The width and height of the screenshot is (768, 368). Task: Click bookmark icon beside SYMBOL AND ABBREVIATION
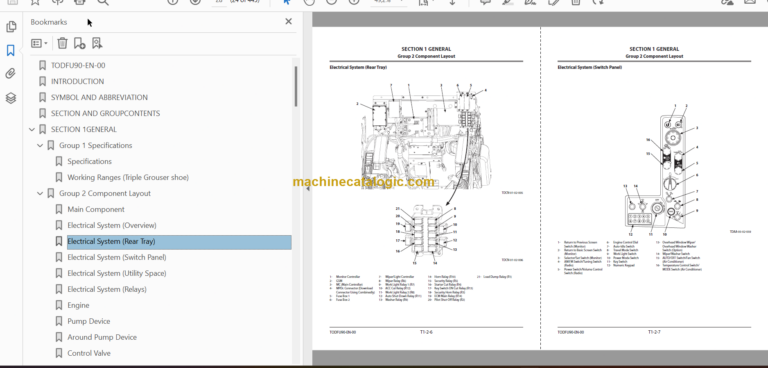42,98
